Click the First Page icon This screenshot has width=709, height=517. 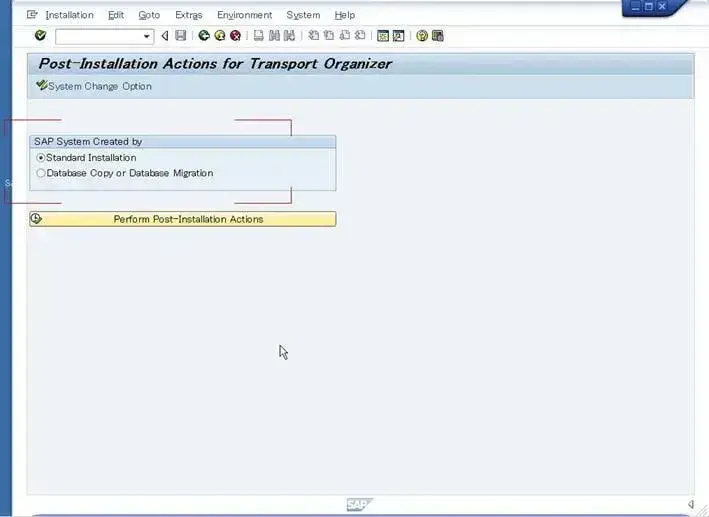click(313, 35)
